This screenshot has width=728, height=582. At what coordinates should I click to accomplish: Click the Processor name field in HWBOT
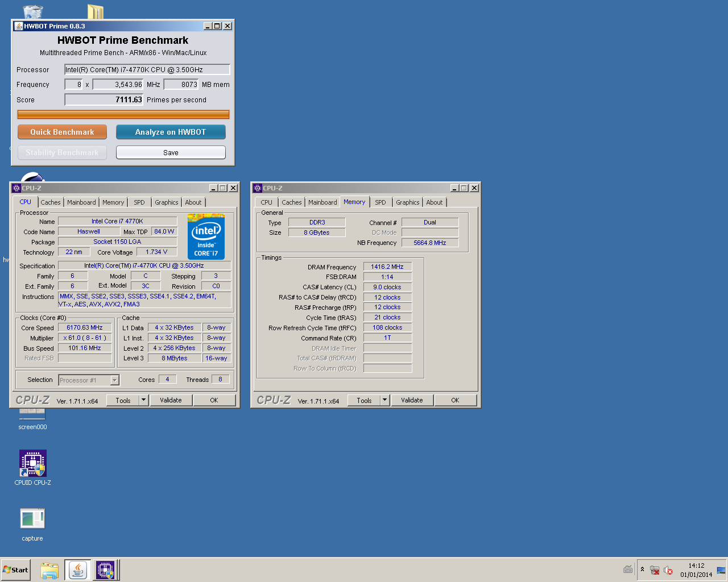(x=147, y=70)
